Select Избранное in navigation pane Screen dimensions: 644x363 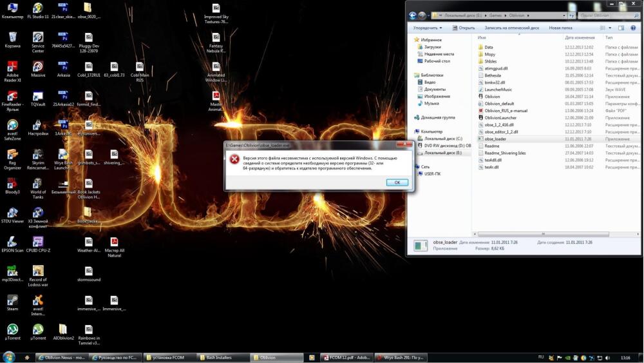(x=431, y=40)
